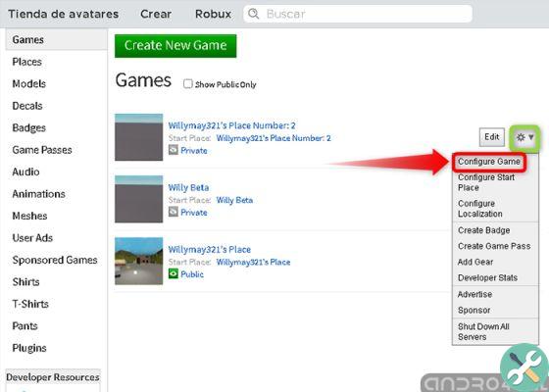Open start place link Willymay321's Place Number: 2

(x=274, y=138)
